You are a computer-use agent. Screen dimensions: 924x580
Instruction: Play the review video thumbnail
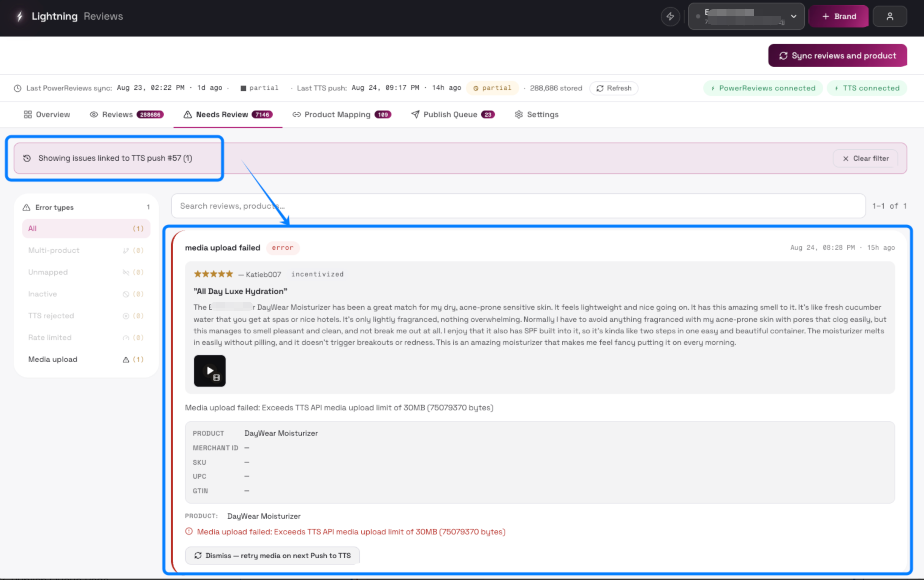[210, 371]
